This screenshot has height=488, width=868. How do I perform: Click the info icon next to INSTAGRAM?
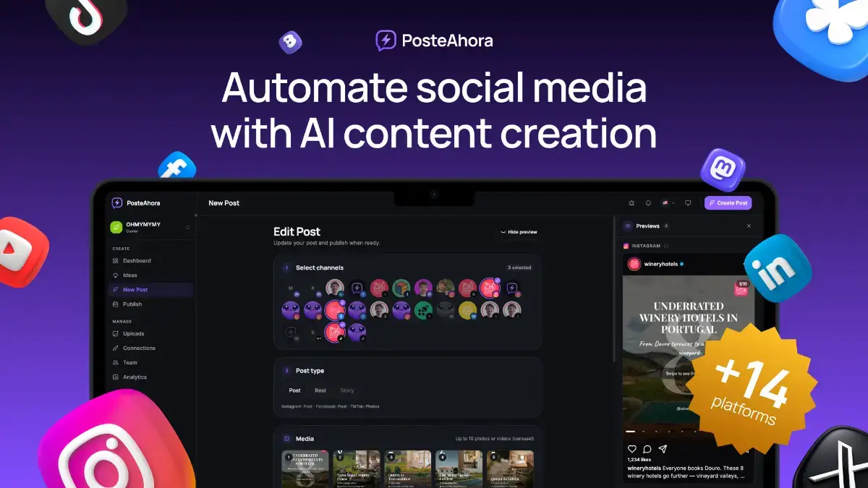(x=666, y=246)
